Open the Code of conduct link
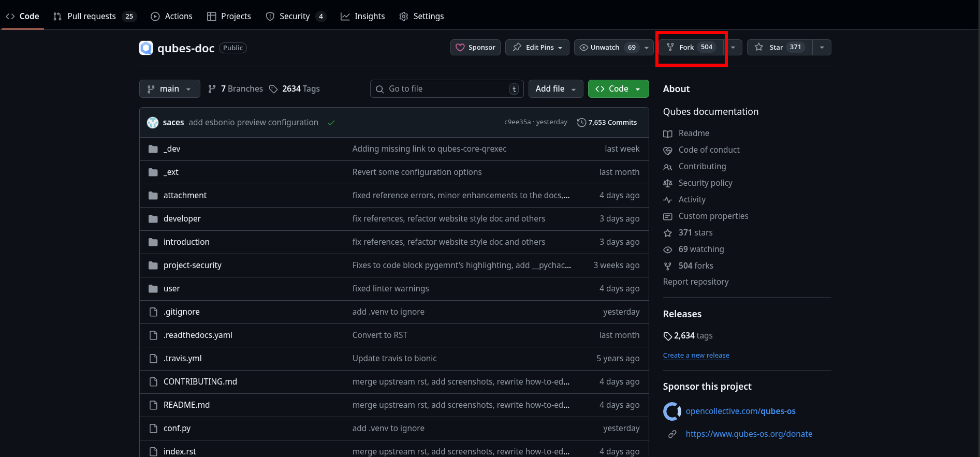The image size is (980, 457). (701, 150)
